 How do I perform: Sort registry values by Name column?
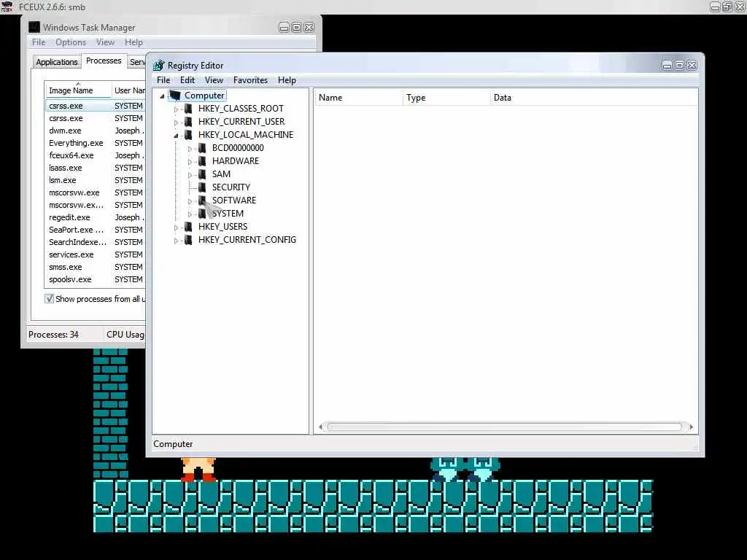tap(358, 98)
